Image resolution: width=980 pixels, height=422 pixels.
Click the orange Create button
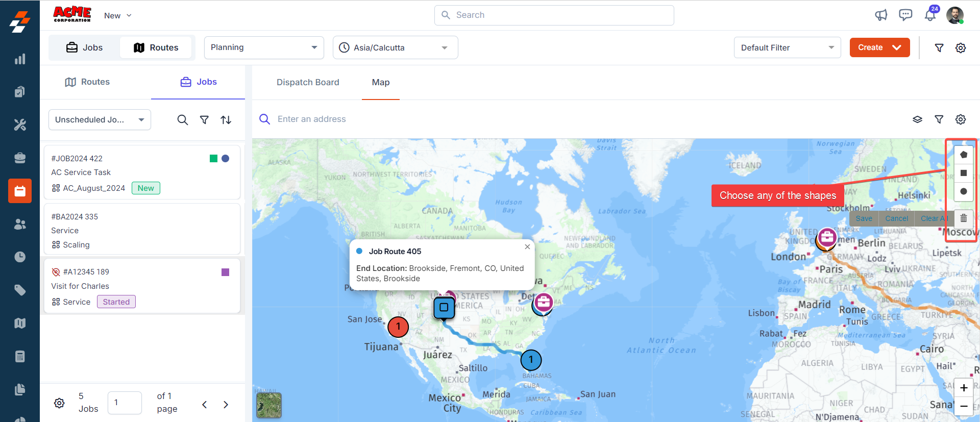coord(879,47)
